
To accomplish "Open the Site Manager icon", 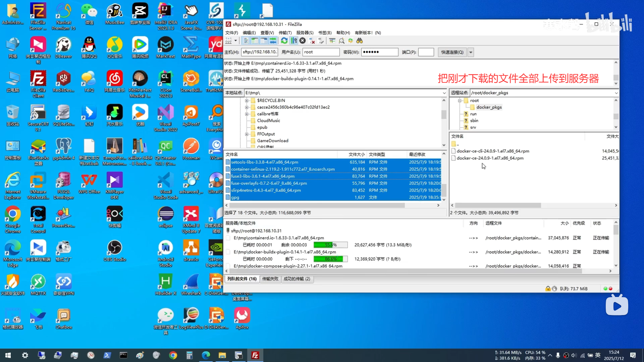I will pyautogui.click(x=229, y=41).
